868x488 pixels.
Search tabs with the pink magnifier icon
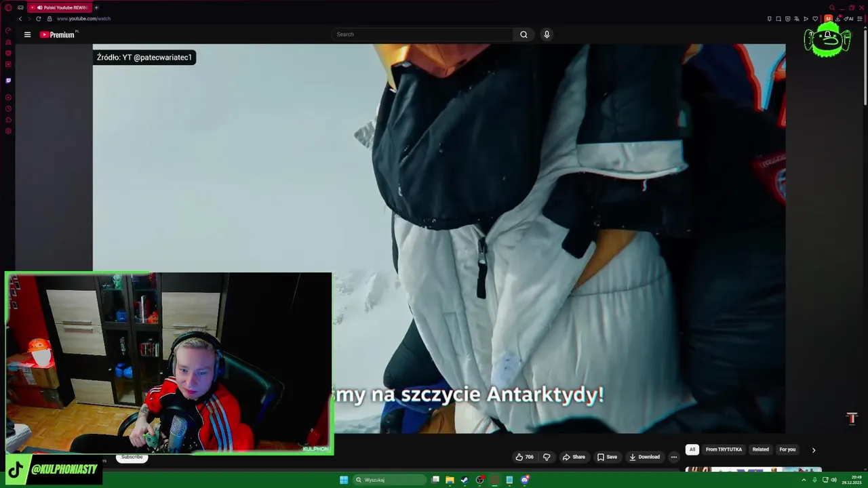pos(832,7)
